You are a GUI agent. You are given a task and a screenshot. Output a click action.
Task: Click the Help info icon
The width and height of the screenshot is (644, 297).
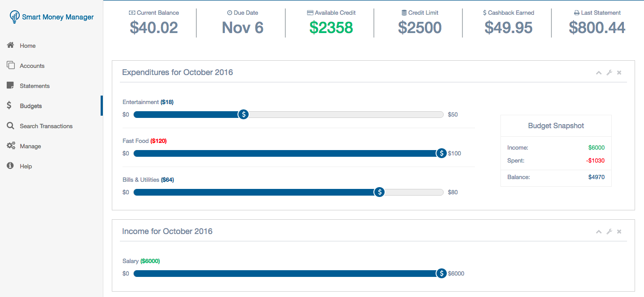(x=10, y=166)
